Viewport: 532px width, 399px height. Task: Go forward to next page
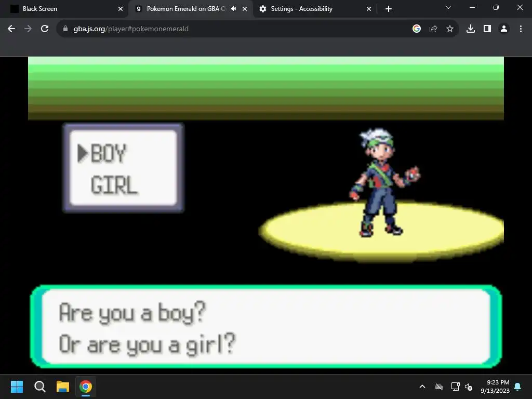[x=28, y=29]
